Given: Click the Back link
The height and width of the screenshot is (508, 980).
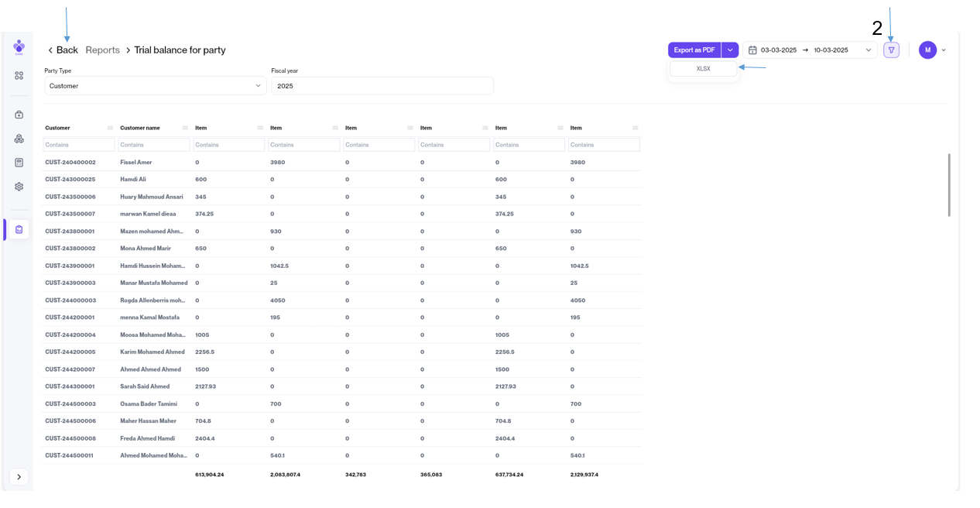Looking at the screenshot, I should [63, 50].
